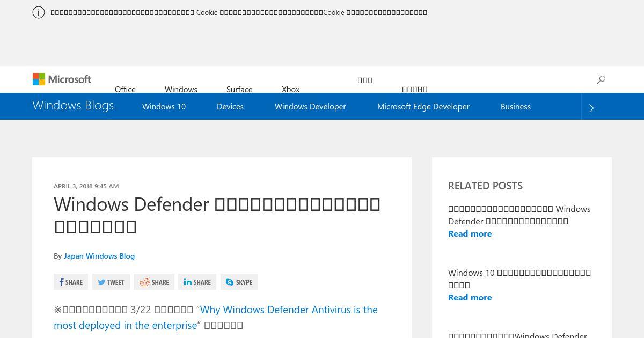Open the first related post title
Viewport: 644px width, 338px height.
click(x=519, y=215)
